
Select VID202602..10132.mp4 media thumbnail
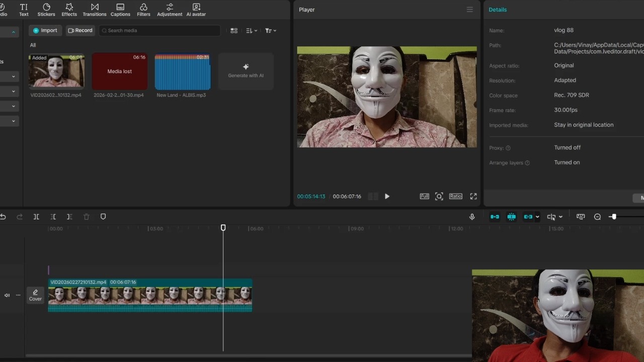(56, 71)
